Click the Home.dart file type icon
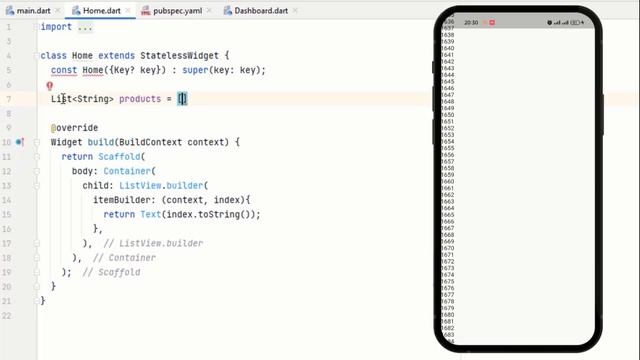This screenshot has width=640, height=360. click(x=76, y=11)
